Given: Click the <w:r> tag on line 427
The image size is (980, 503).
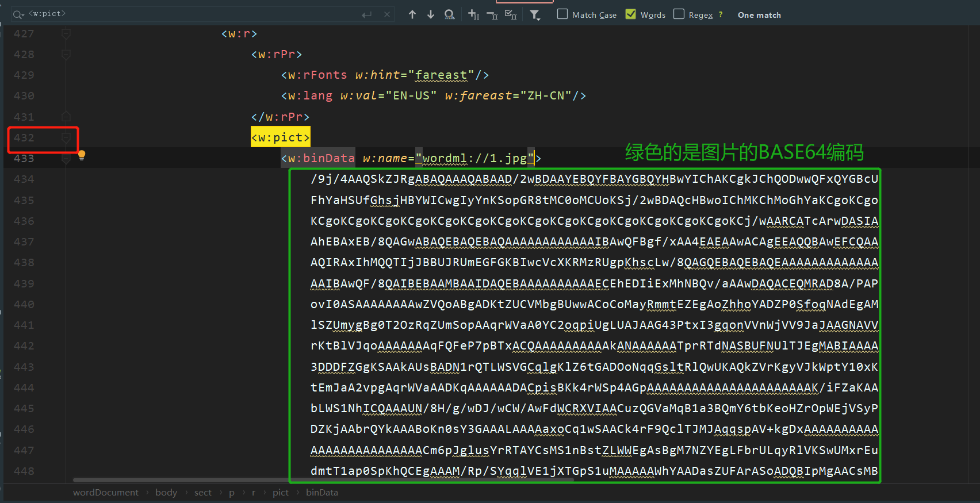Looking at the screenshot, I should (239, 34).
